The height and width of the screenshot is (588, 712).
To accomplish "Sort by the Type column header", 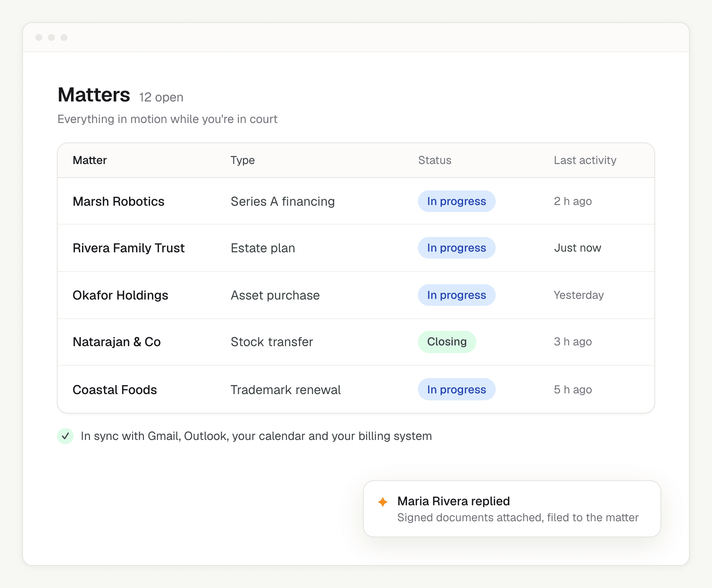I will (243, 160).
